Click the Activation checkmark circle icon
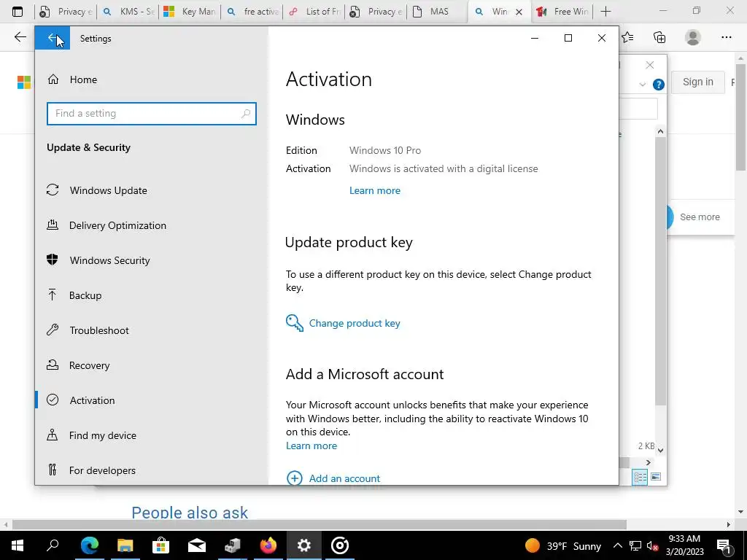747x560 pixels. click(53, 400)
